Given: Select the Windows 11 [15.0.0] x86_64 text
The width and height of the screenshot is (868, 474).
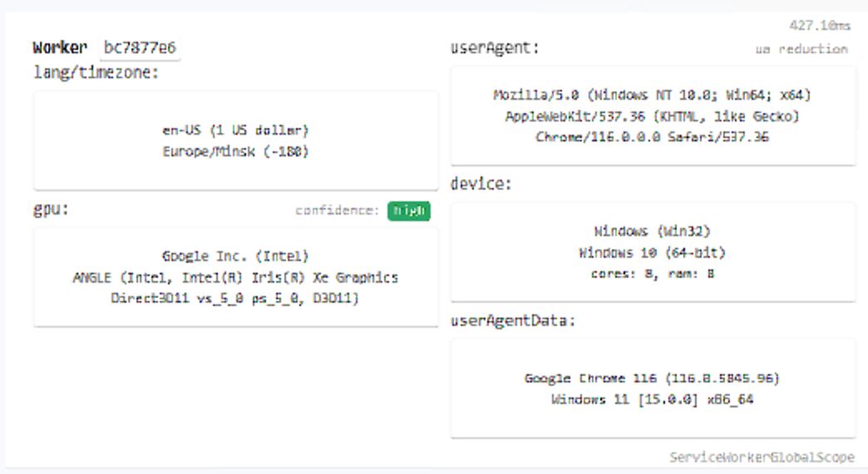Looking at the screenshot, I should (652, 399).
